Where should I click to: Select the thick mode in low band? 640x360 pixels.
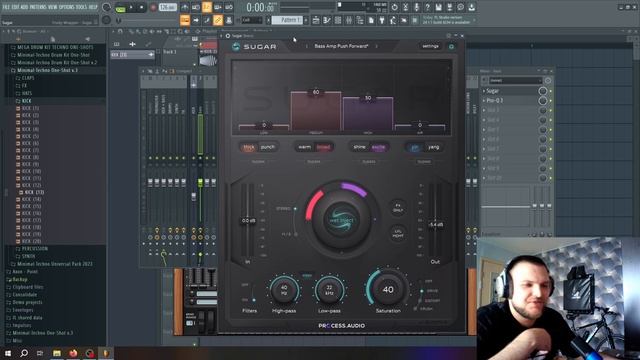pyautogui.click(x=249, y=147)
